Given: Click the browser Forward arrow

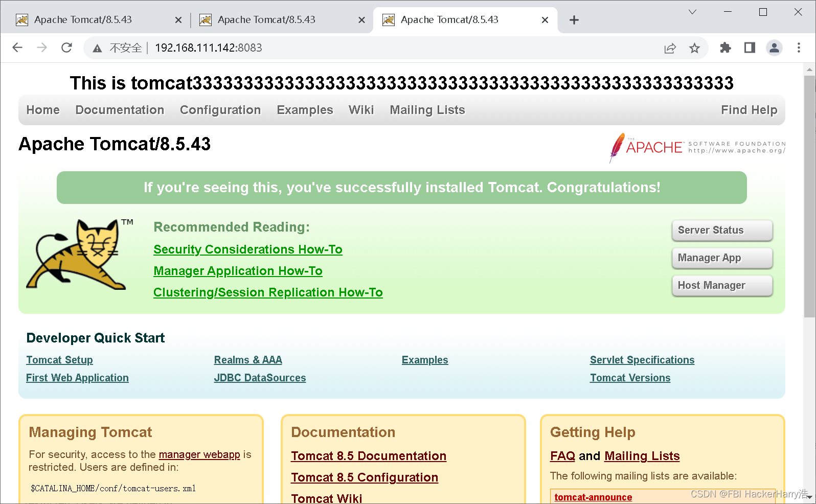Looking at the screenshot, I should tap(42, 48).
